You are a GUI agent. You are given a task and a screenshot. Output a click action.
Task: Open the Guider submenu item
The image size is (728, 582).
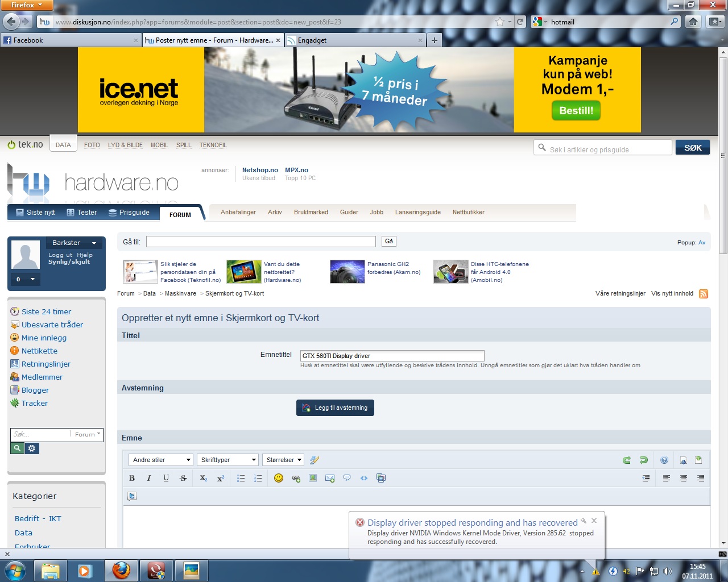coord(349,212)
